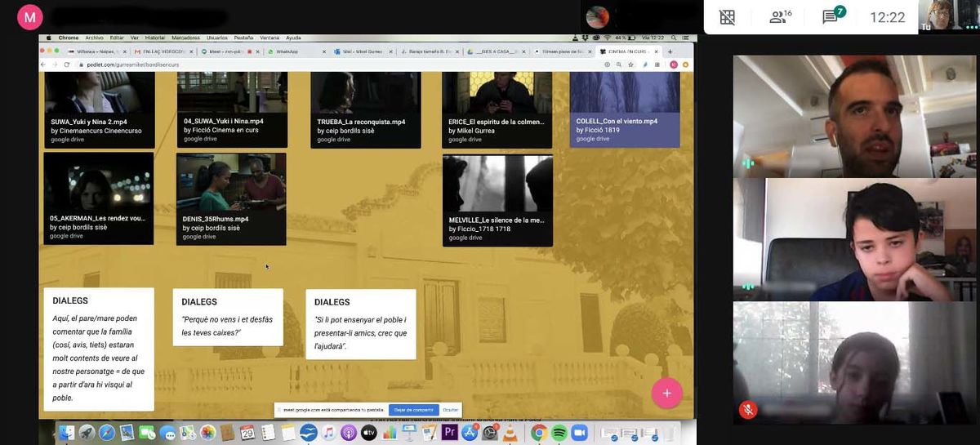The width and height of the screenshot is (980, 445).
Task: Open Launchpad rocket icon in the dock
Action: point(86,432)
